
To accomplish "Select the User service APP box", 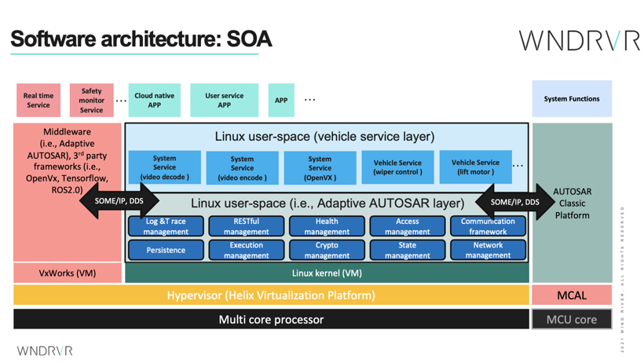I will click(x=225, y=101).
